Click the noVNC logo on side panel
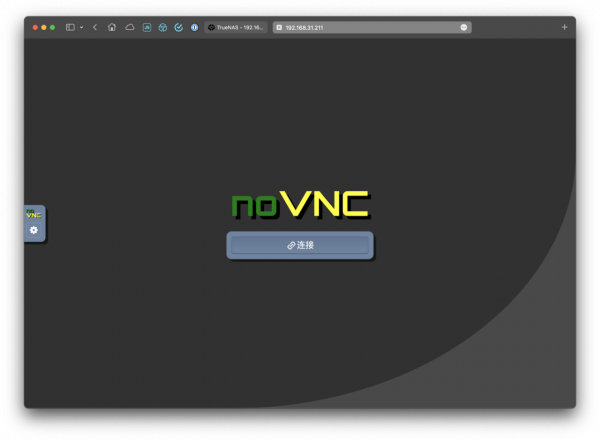This screenshot has width=600, height=440. pos(34,213)
